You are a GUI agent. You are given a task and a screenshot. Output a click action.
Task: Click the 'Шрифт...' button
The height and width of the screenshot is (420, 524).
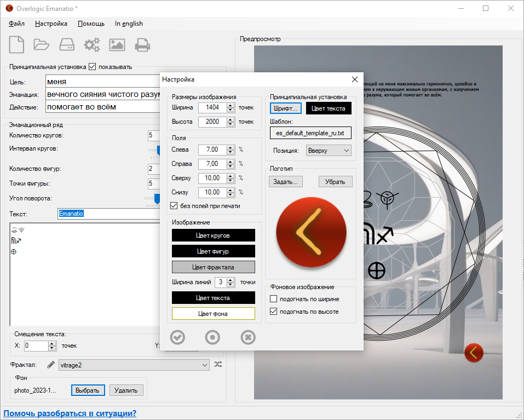[x=285, y=108]
